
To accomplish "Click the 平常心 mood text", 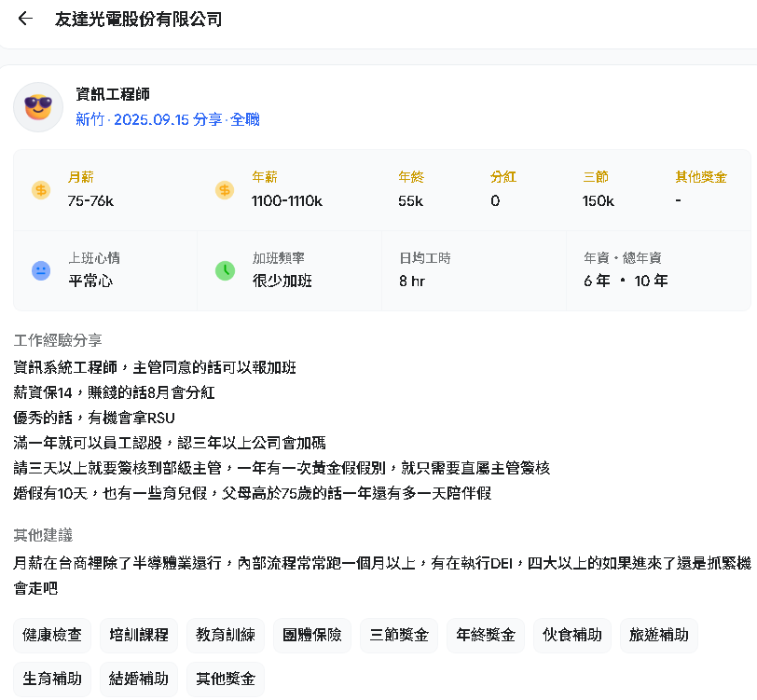I will coord(90,281).
